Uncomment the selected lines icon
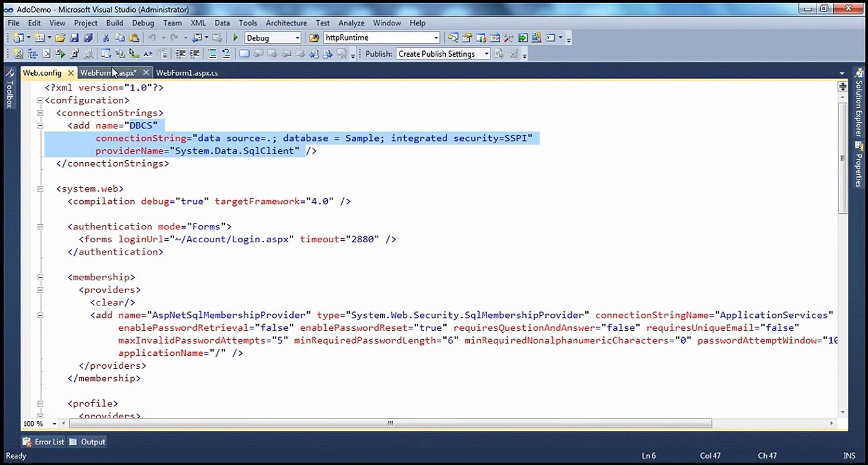Viewport: 868px width, 465px height. pyautogui.click(x=227, y=54)
